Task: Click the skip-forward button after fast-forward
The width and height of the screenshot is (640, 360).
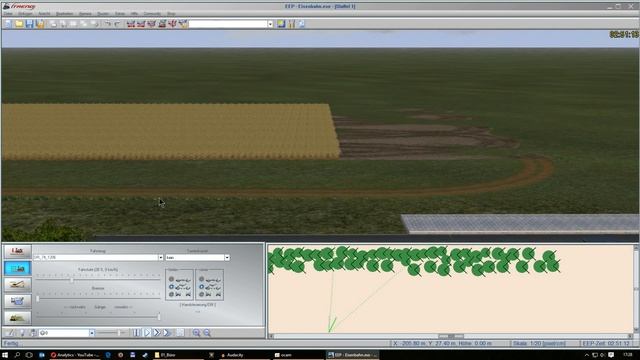Action: pos(167,333)
